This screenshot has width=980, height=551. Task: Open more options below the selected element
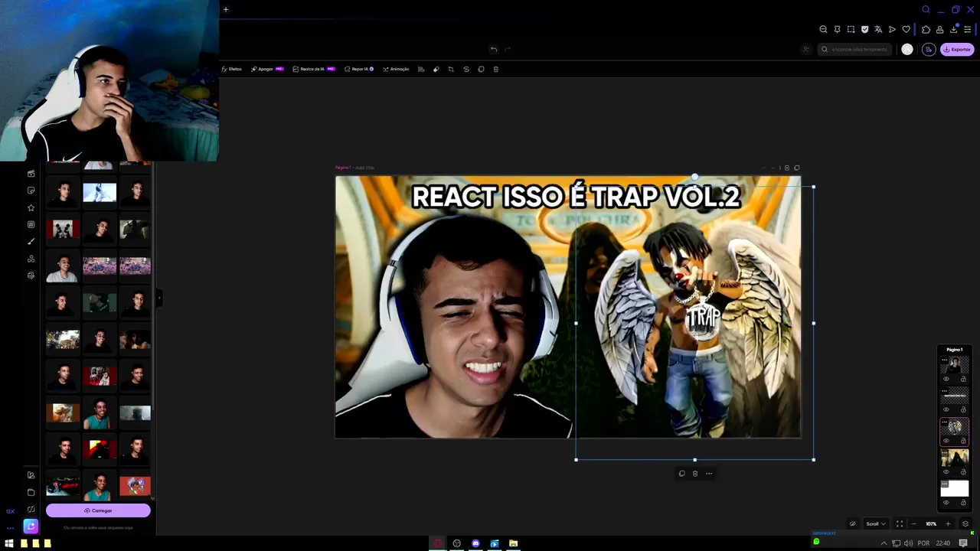pyautogui.click(x=709, y=474)
